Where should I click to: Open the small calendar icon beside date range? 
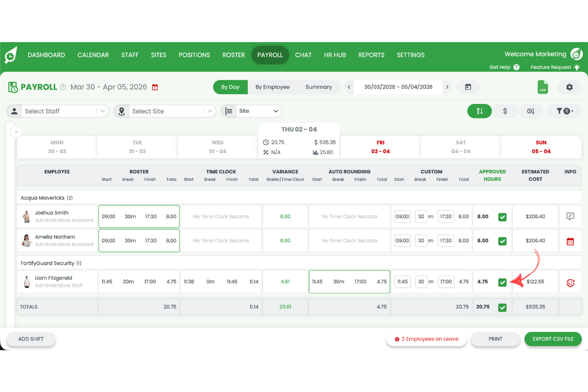tap(468, 87)
